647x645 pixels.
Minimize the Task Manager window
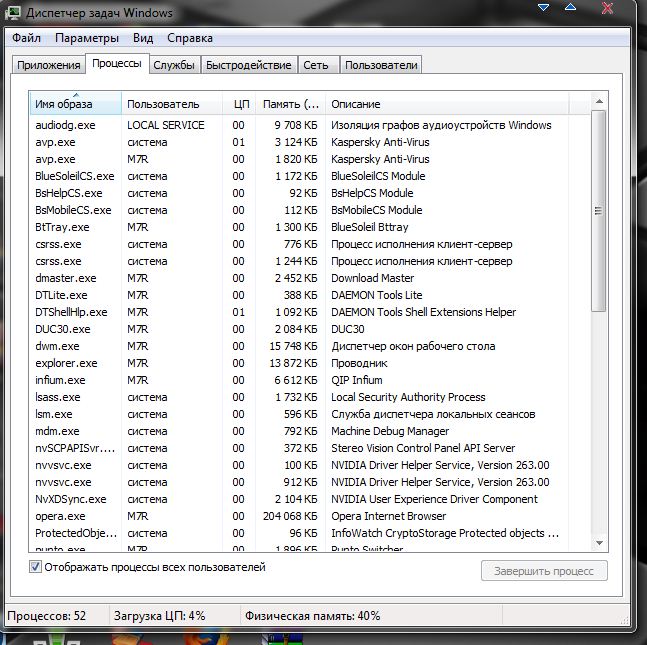tap(544, 8)
